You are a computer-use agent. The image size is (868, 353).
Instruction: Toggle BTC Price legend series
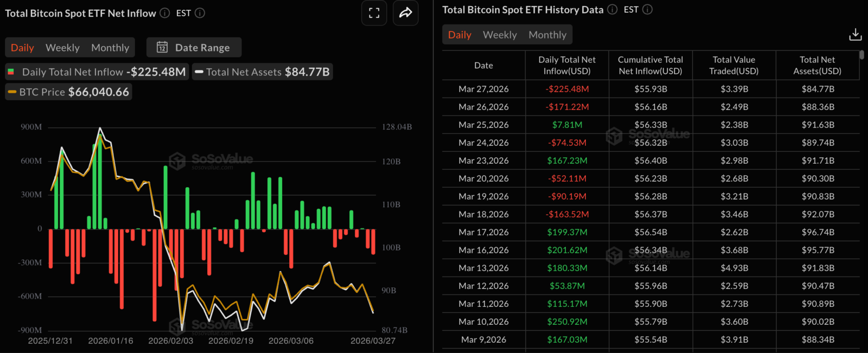69,92
